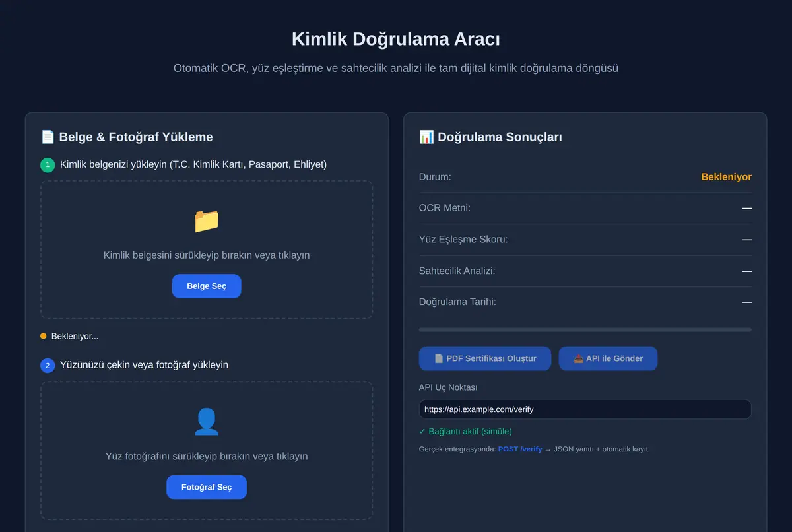
Task: Click the 'Yüzünüzü çekin veya fotoğraf yükleyin' step text
Action: pos(144,364)
